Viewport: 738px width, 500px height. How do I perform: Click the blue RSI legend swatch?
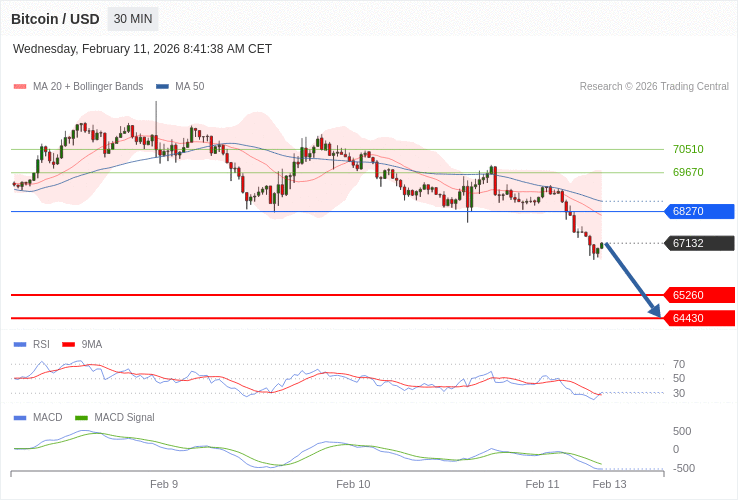[20, 345]
